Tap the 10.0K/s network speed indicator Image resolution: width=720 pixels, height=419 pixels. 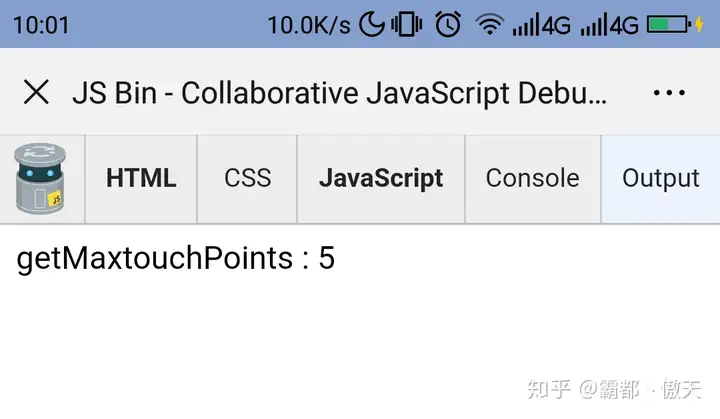[308, 25]
